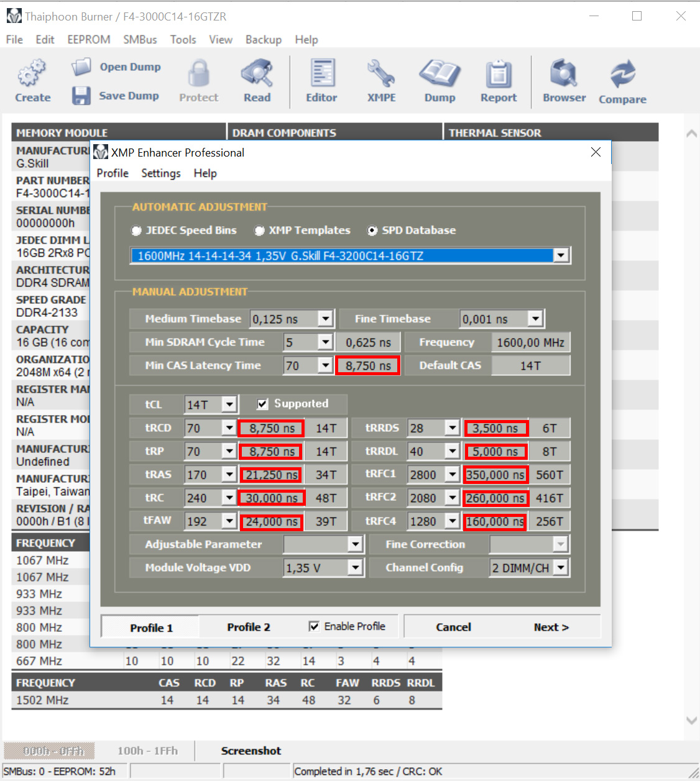The image size is (700, 781).
Task: Expand the tRAS 170 dropdown
Action: (229, 475)
